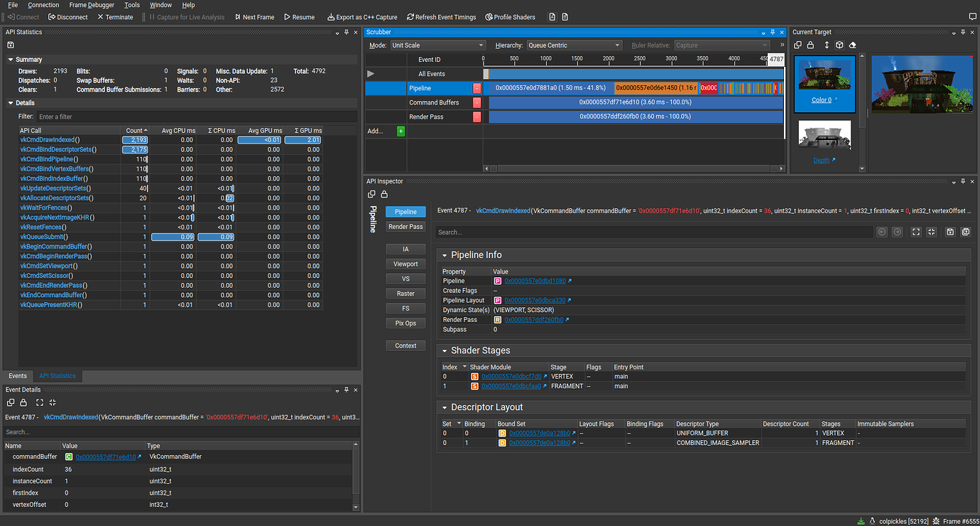The height and width of the screenshot is (526, 980).
Task: Export capture as C++ Capture
Action: 362,17
